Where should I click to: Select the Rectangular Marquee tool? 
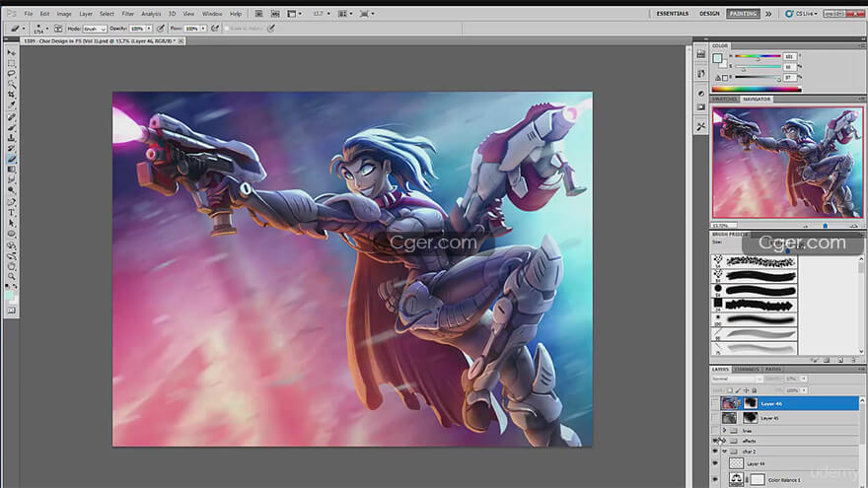[x=11, y=64]
